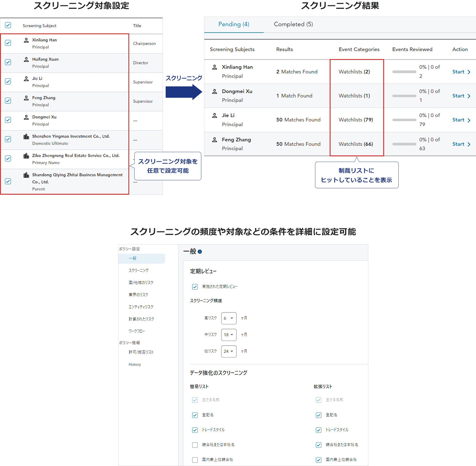Open History under ポリシー情報

(x=135, y=365)
